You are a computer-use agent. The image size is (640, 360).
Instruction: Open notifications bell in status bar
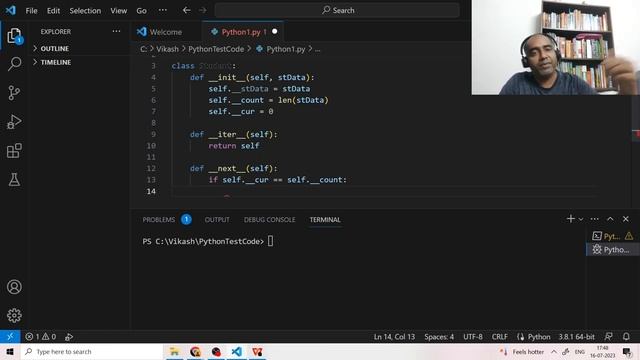(x=626, y=337)
